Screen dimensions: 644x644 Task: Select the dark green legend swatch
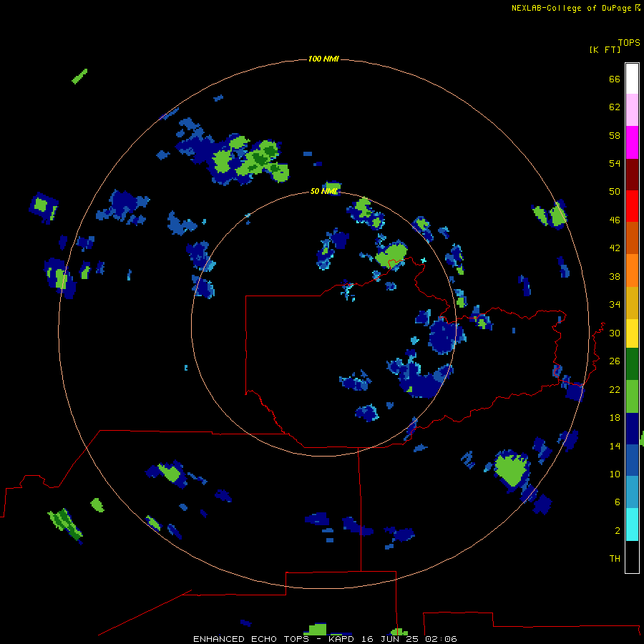632,364
